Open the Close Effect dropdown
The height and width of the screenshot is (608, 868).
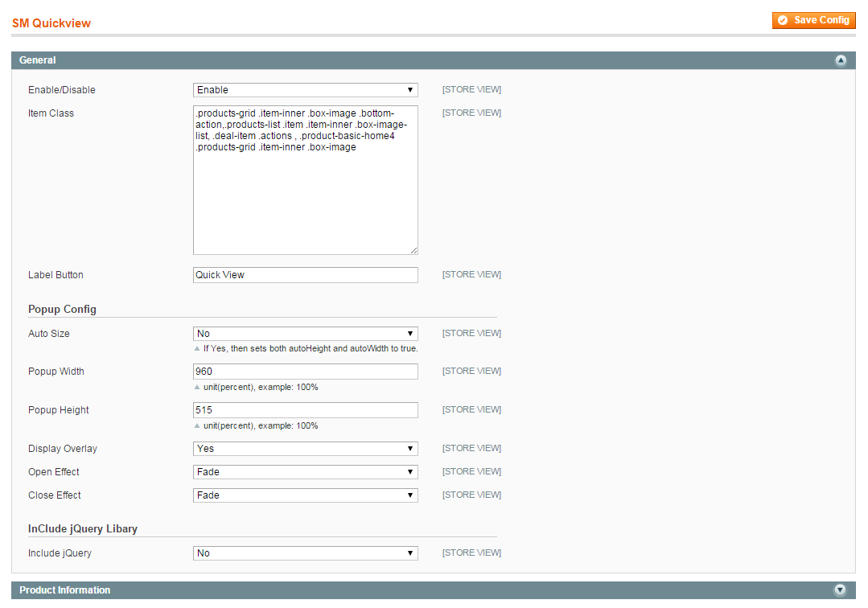[305, 495]
